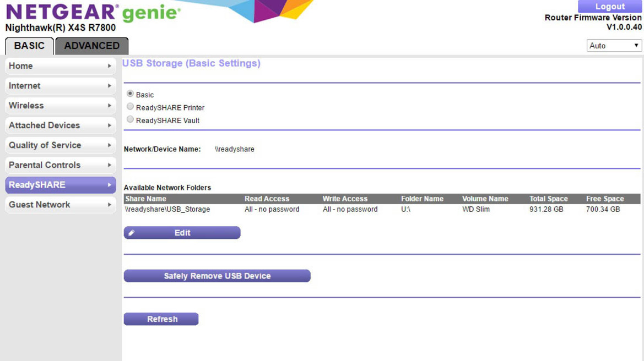Image resolution: width=644 pixels, height=361 pixels.
Task: Click the Logout button
Action: pyautogui.click(x=609, y=6)
